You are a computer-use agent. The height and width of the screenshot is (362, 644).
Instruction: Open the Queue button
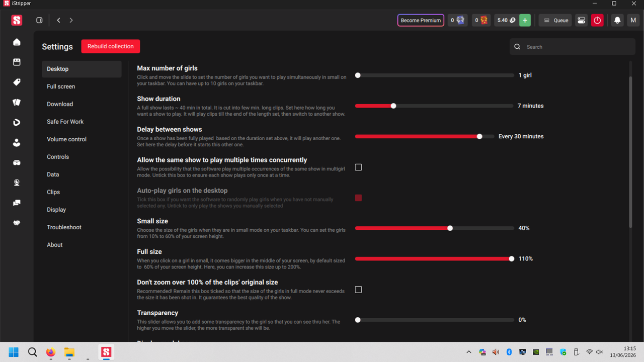click(555, 20)
